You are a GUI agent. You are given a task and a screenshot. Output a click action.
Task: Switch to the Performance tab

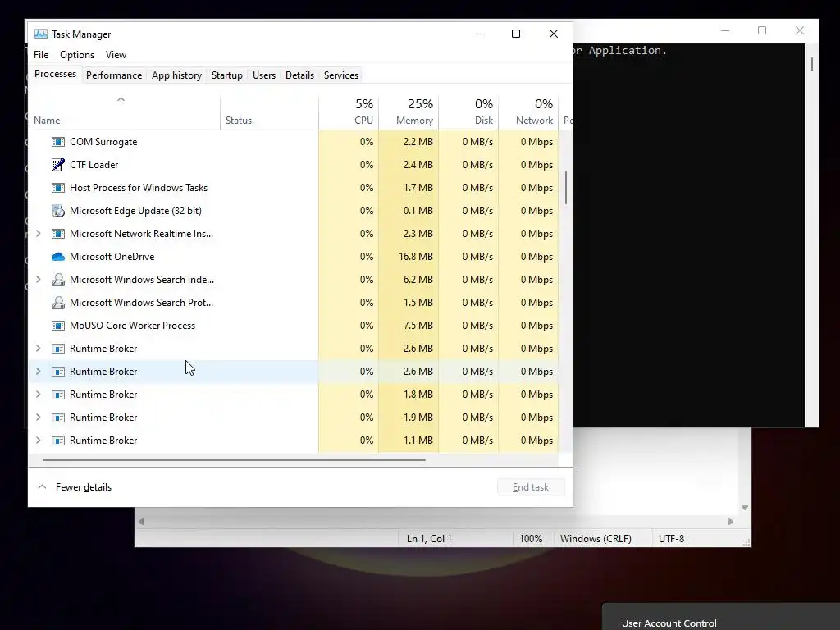point(114,75)
